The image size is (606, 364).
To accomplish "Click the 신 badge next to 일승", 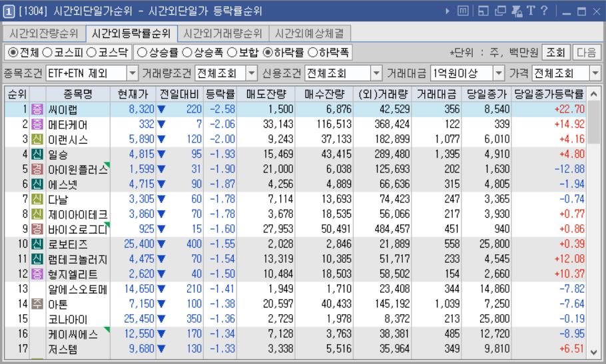I will (37, 154).
